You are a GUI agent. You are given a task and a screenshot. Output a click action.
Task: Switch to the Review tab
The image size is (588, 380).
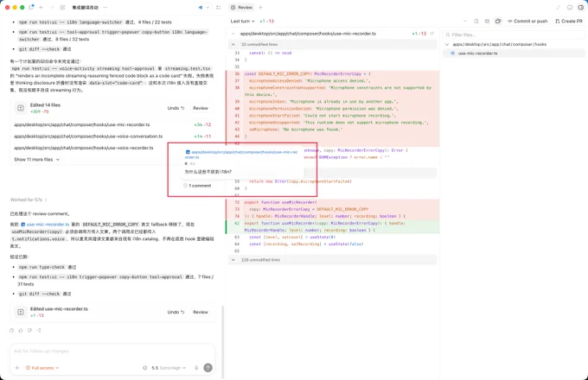point(242,7)
